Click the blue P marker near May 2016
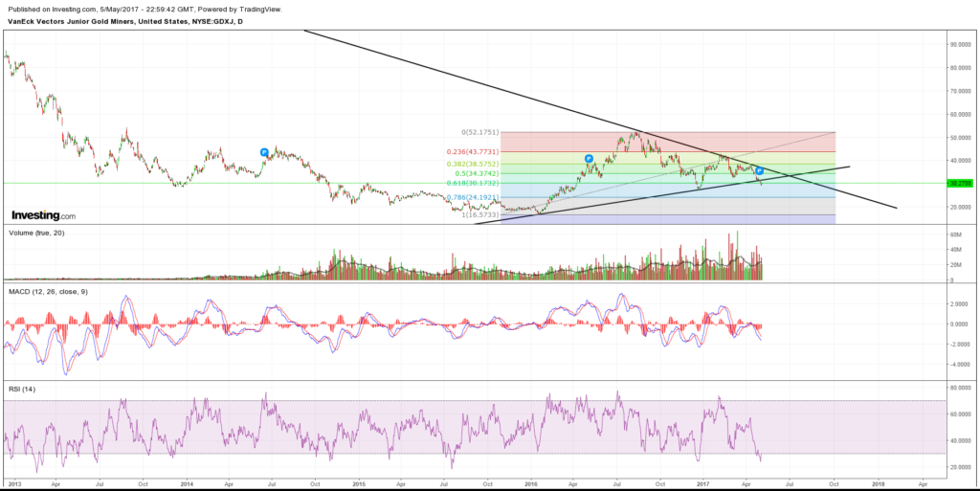Image resolution: width=980 pixels, height=491 pixels. 589,159
